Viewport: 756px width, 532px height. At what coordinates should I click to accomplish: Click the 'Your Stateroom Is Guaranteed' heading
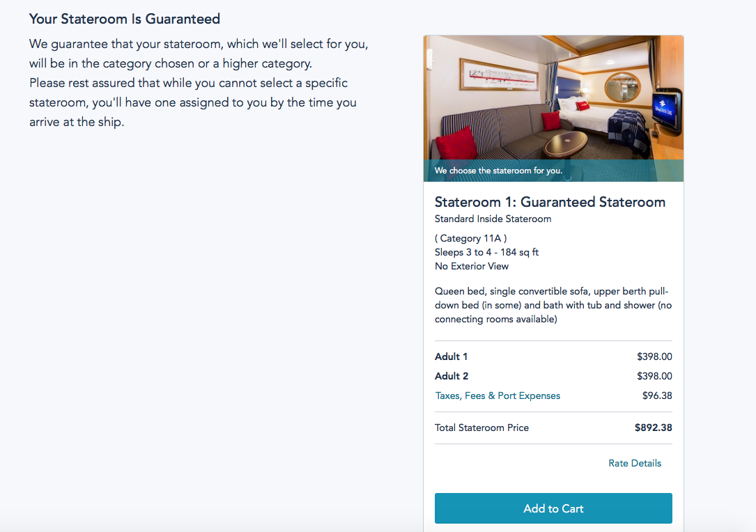[125, 19]
